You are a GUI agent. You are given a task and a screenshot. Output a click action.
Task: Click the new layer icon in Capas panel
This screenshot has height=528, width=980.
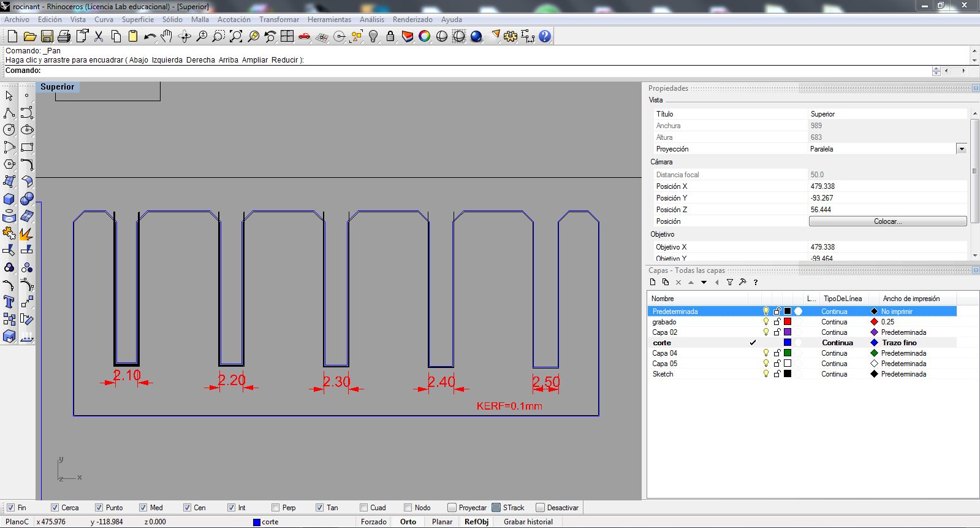point(653,282)
